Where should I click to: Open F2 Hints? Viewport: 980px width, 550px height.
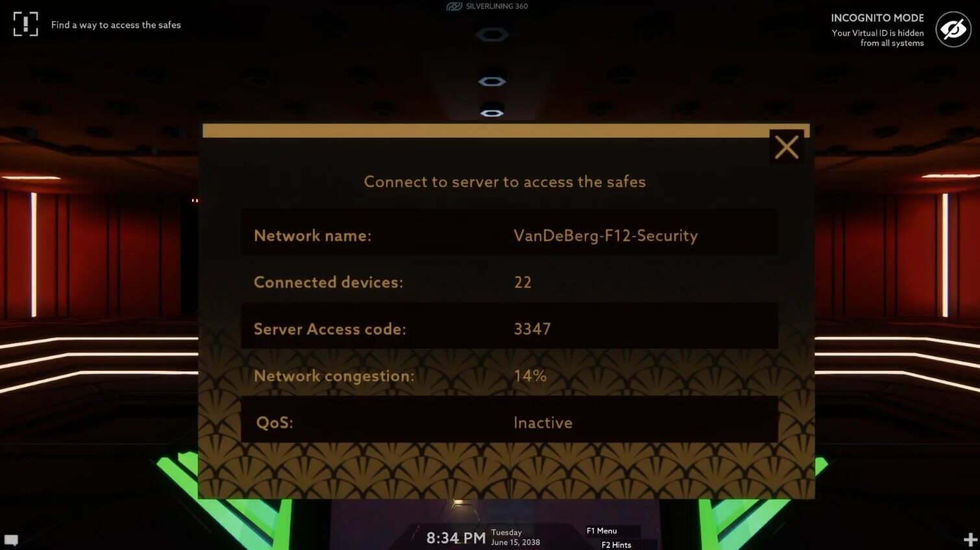click(x=616, y=545)
